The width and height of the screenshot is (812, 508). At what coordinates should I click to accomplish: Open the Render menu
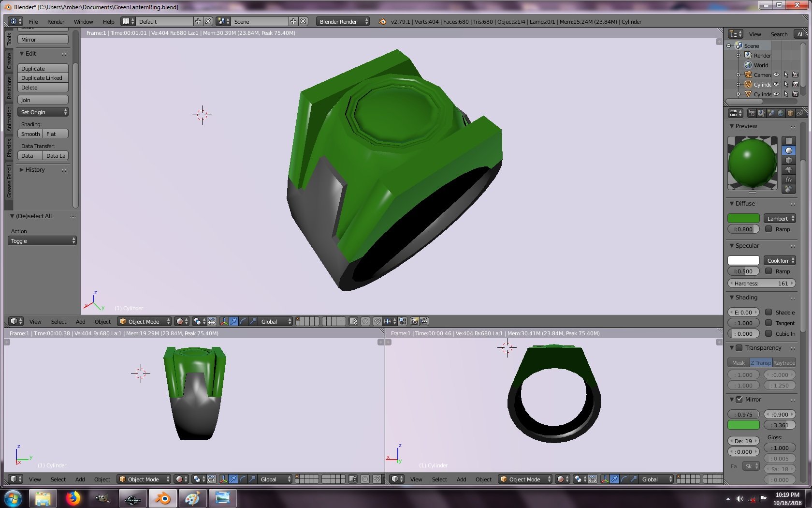pyautogui.click(x=56, y=22)
